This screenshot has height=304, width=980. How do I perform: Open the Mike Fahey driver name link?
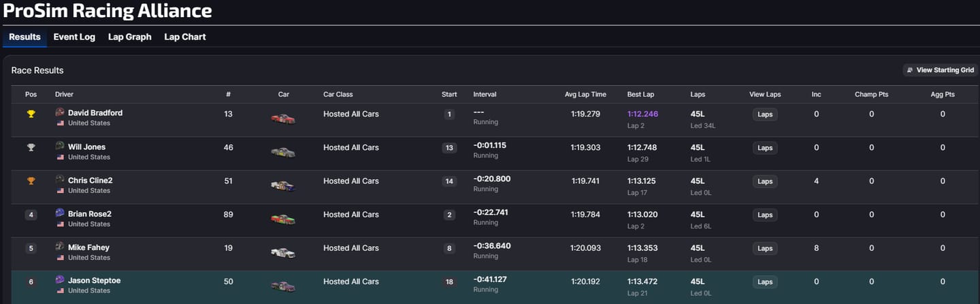88,247
